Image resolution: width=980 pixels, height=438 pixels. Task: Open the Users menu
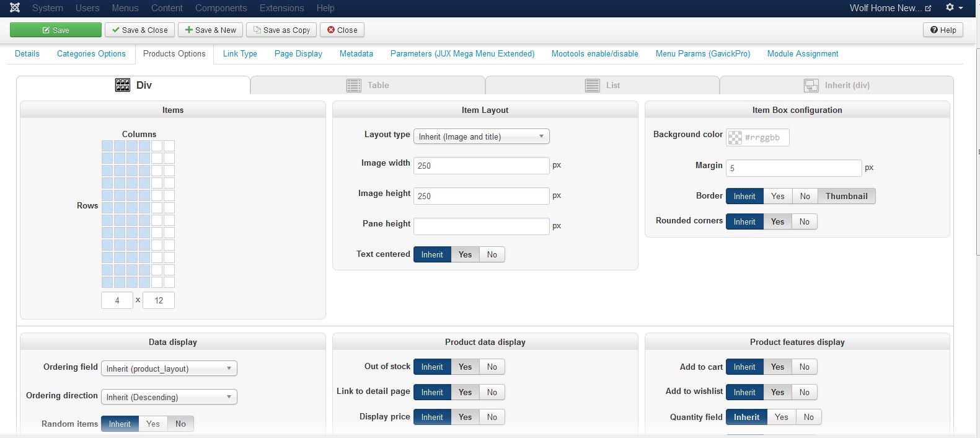point(87,8)
